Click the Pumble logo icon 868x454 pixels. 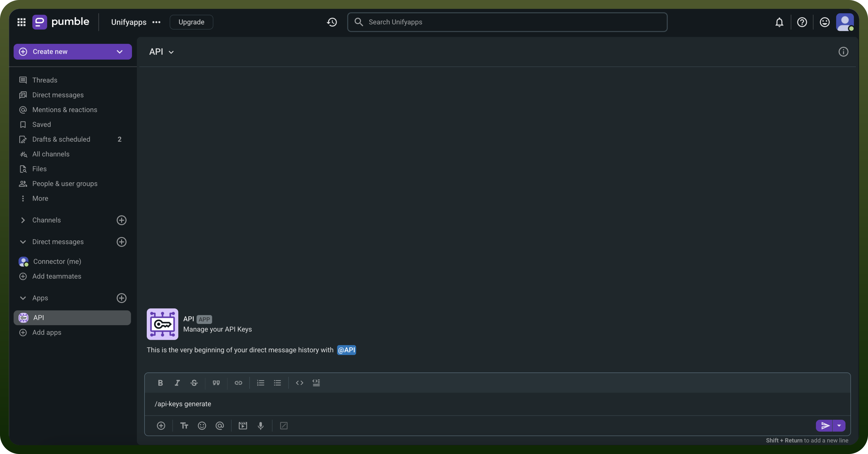point(39,22)
